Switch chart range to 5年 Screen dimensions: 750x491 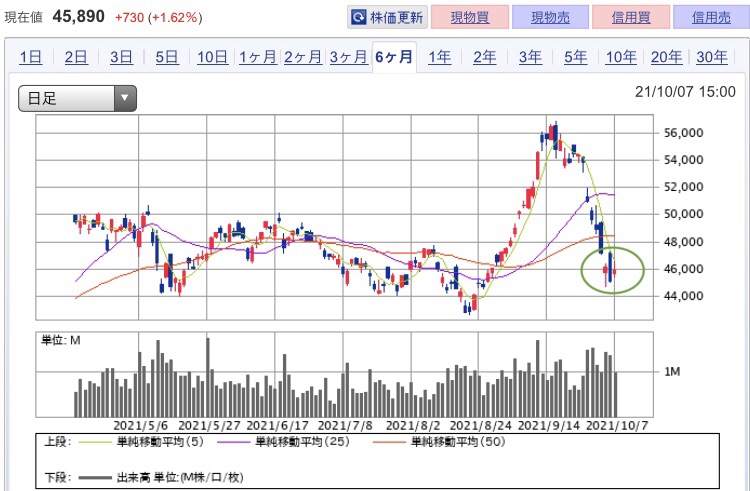(x=575, y=57)
